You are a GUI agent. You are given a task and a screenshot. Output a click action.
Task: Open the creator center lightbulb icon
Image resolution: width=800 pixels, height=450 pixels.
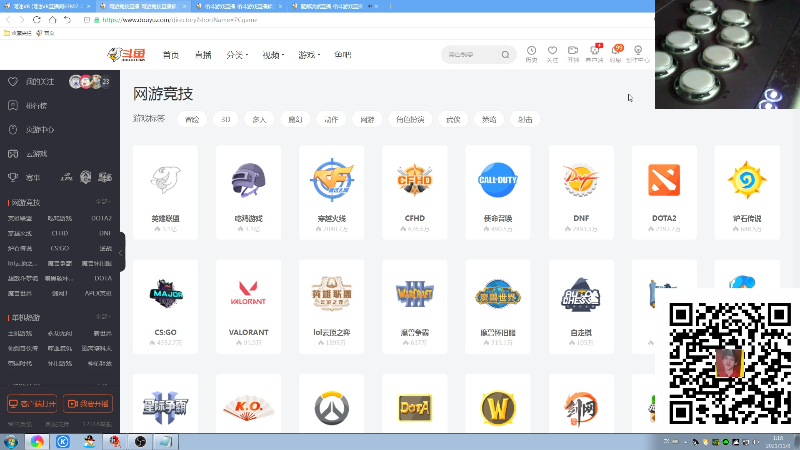(638, 54)
